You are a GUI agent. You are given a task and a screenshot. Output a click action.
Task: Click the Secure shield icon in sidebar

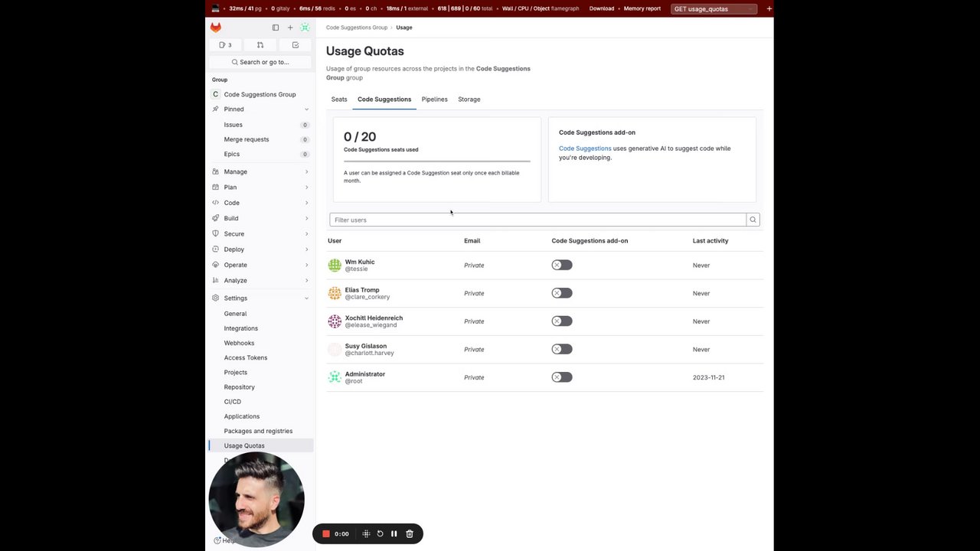tap(216, 233)
